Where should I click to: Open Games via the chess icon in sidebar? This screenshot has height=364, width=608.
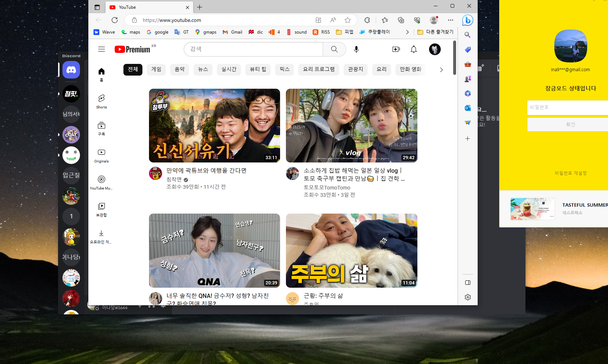click(x=468, y=78)
